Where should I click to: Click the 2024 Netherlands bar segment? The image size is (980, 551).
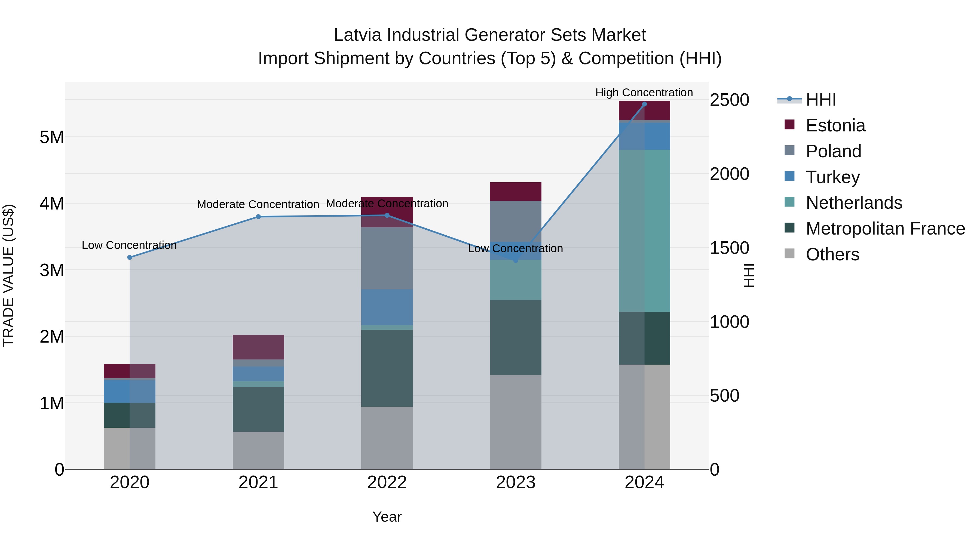(x=644, y=231)
